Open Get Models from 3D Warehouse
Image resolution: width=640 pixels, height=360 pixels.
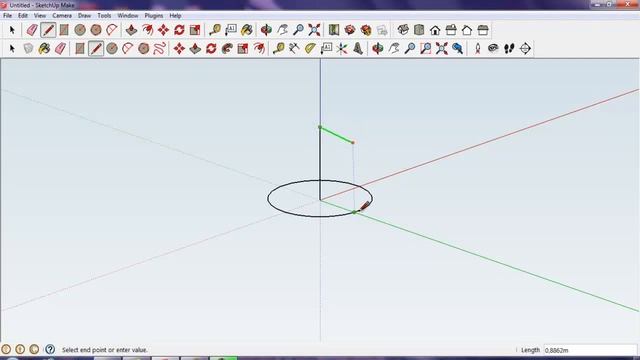[x=350, y=30]
